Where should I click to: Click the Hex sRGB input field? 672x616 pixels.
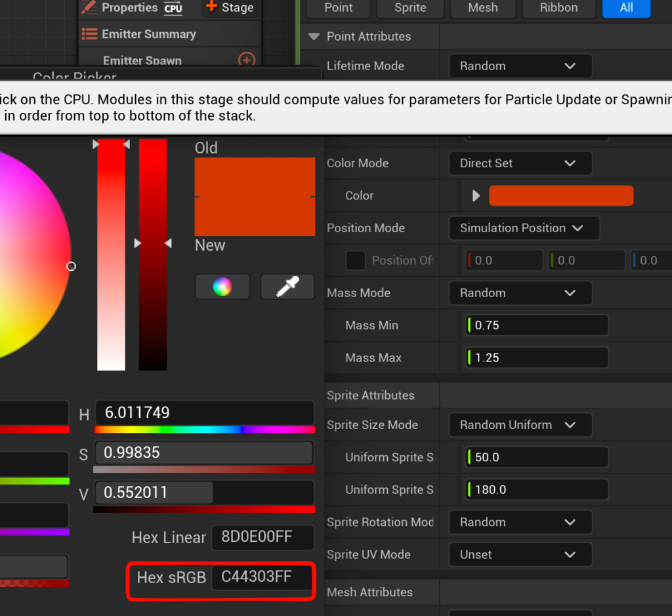coord(262,577)
